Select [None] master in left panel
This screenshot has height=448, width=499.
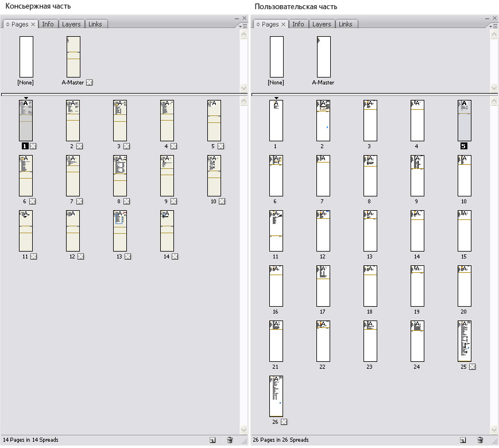pos(26,56)
